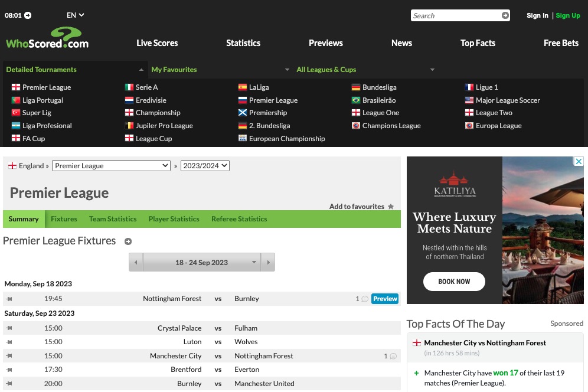This screenshot has width=588, height=392.
Task: Click the Preview button for Nottingham Forest vs Burnley
Action: point(385,299)
